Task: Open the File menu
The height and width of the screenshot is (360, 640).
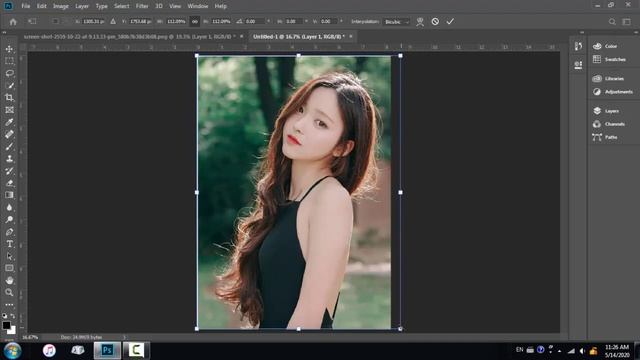Action: pyautogui.click(x=26, y=6)
